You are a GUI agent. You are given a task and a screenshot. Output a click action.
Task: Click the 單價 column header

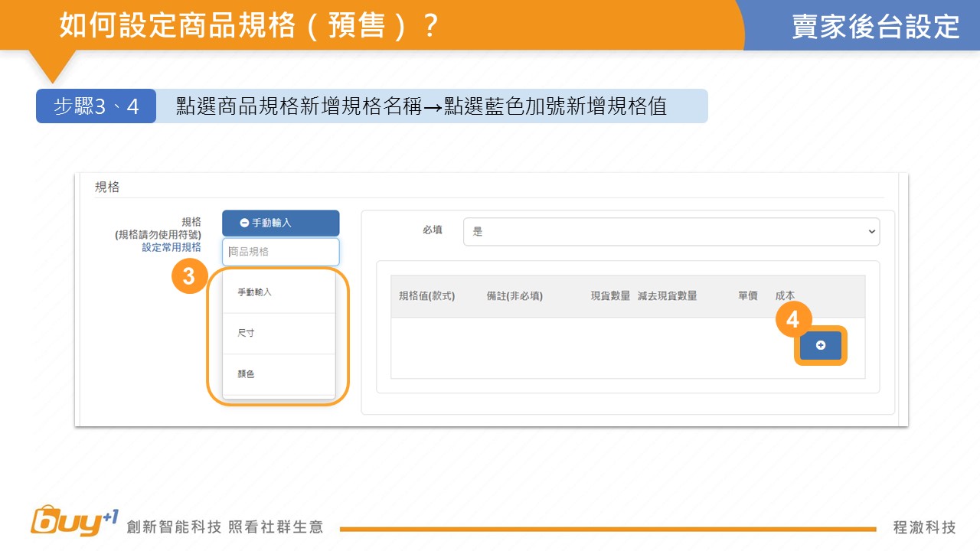click(747, 296)
